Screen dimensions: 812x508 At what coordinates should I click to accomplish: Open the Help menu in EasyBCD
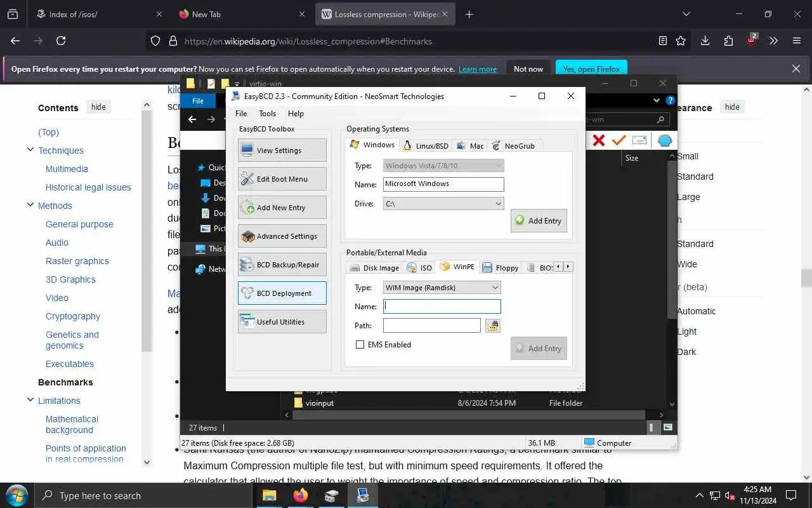tap(296, 114)
